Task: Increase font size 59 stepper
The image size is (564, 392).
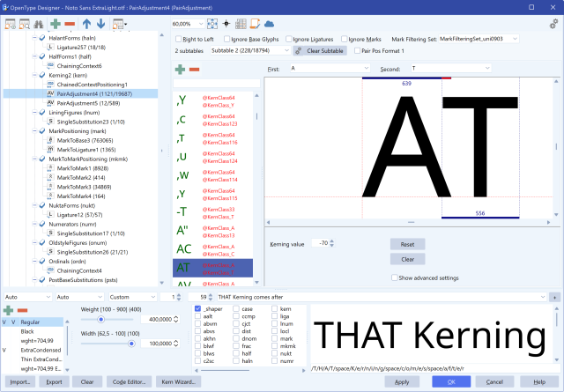Action: [211, 295]
